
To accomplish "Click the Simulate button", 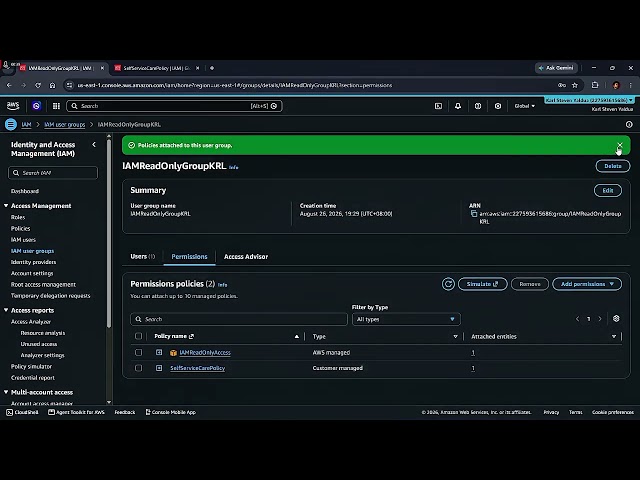I will tap(482, 284).
